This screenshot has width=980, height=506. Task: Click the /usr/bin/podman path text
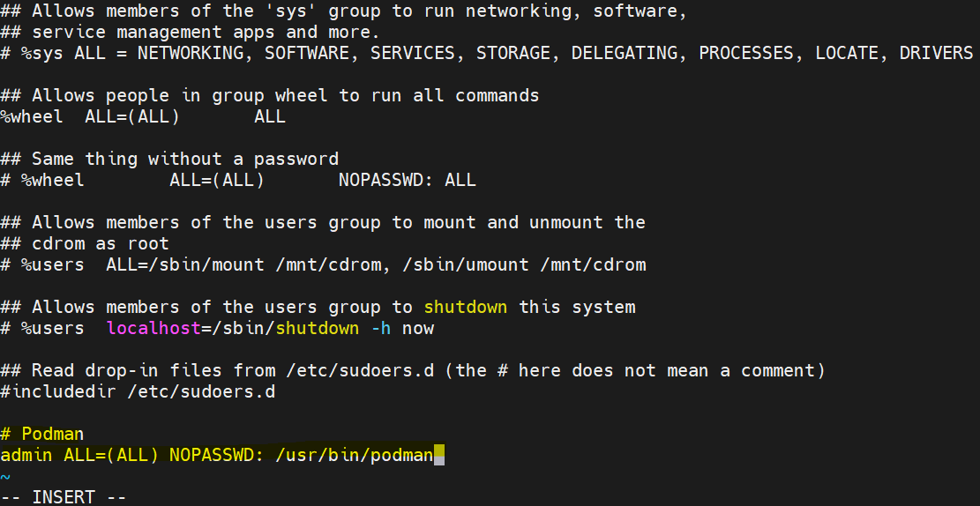(x=355, y=455)
